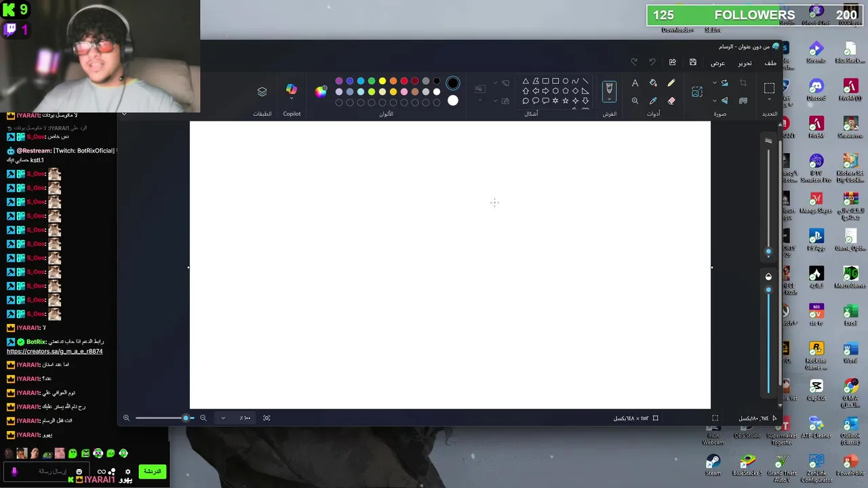Expand the Selection tool dropdown arrow
Viewport: 868px width, 488px height.
pyautogui.click(x=769, y=99)
